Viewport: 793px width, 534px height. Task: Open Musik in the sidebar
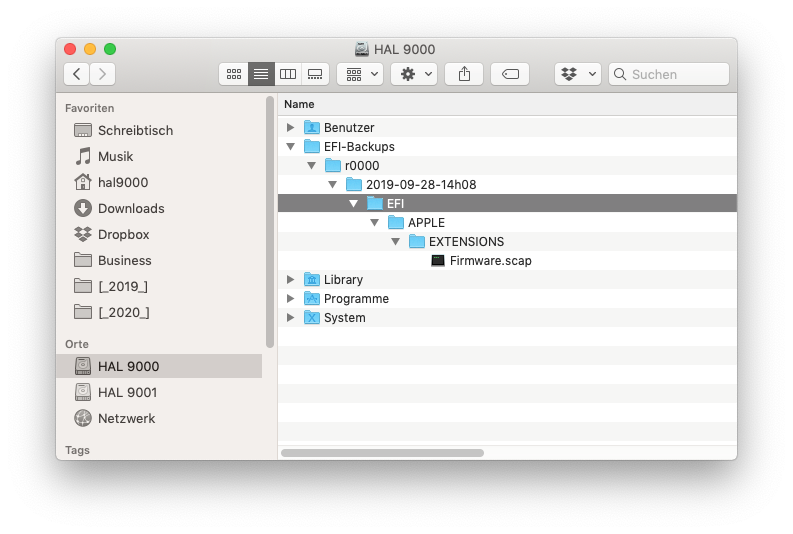(160, 156)
